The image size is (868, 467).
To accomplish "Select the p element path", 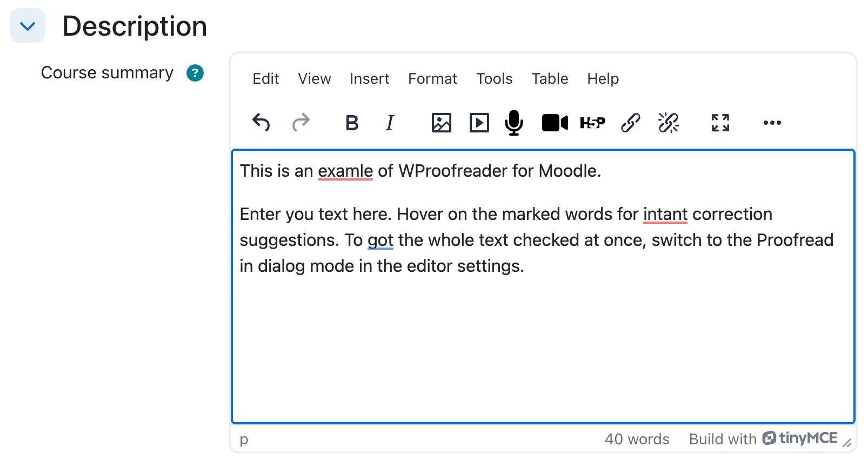I will coord(244,440).
